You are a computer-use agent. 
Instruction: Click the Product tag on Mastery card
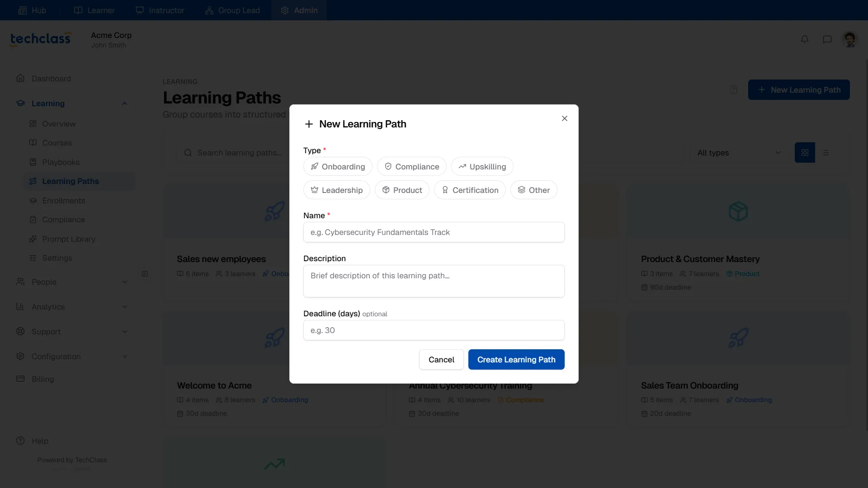click(743, 274)
